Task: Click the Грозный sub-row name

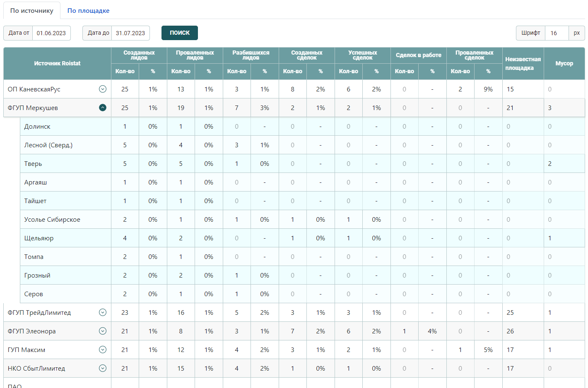Action: (x=37, y=275)
